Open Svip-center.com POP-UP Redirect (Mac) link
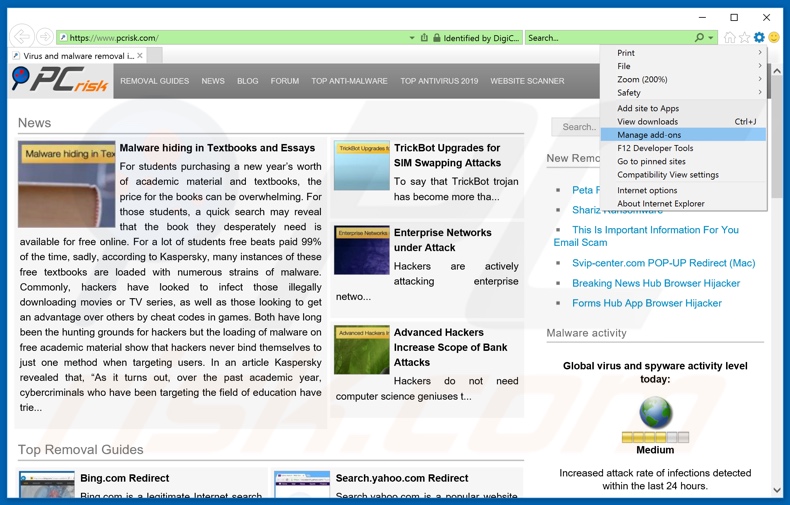The width and height of the screenshot is (790, 505). coord(664,263)
